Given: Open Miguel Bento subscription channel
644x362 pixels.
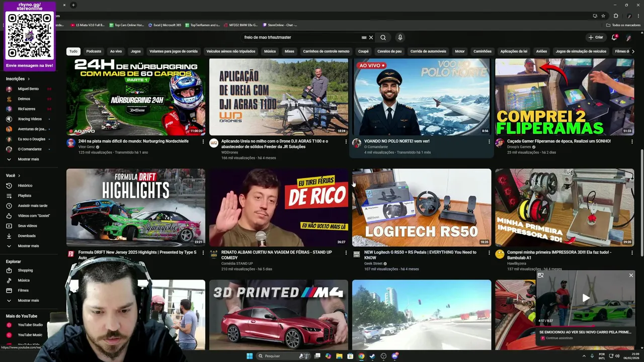Looking at the screenshot, I should coord(28,88).
